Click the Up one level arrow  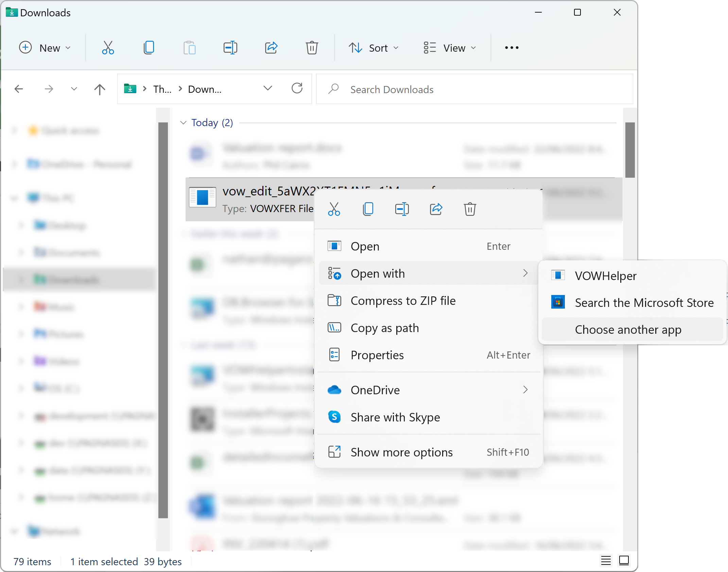point(100,89)
